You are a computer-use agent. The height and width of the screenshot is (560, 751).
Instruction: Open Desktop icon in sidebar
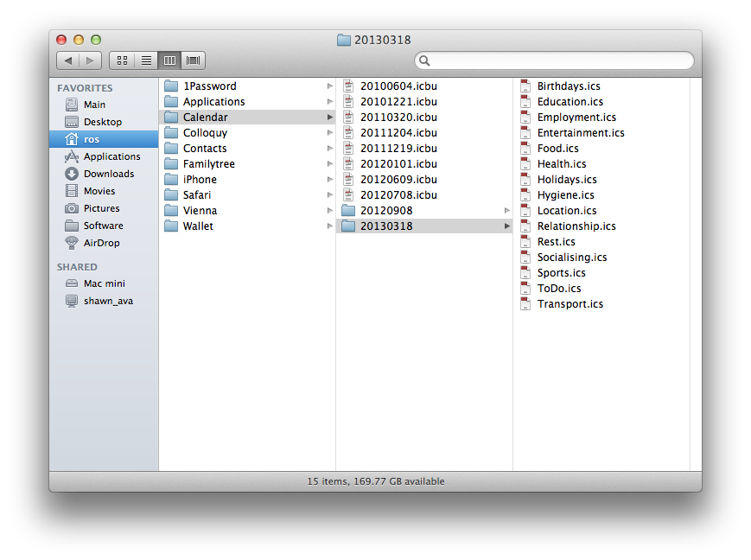pyautogui.click(x=72, y=122)
